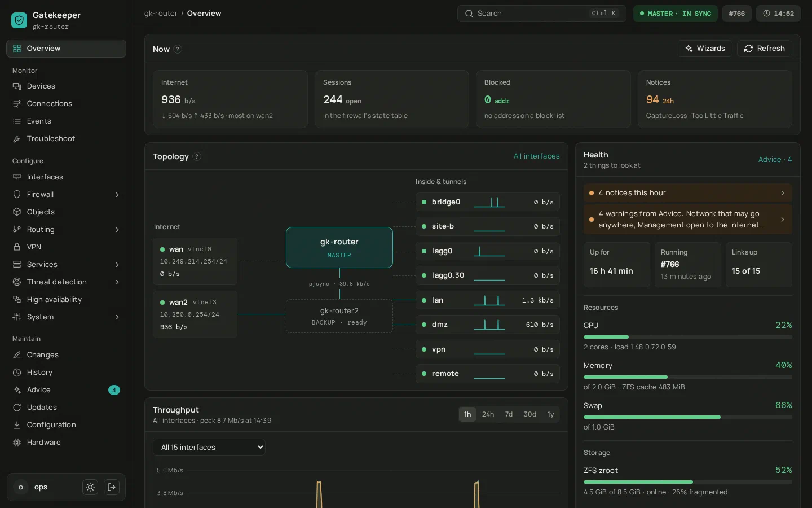Image resolution: width=812 pixels, height=508 pixels.
Task: Expand the Threat detection section
Action: 117,282
